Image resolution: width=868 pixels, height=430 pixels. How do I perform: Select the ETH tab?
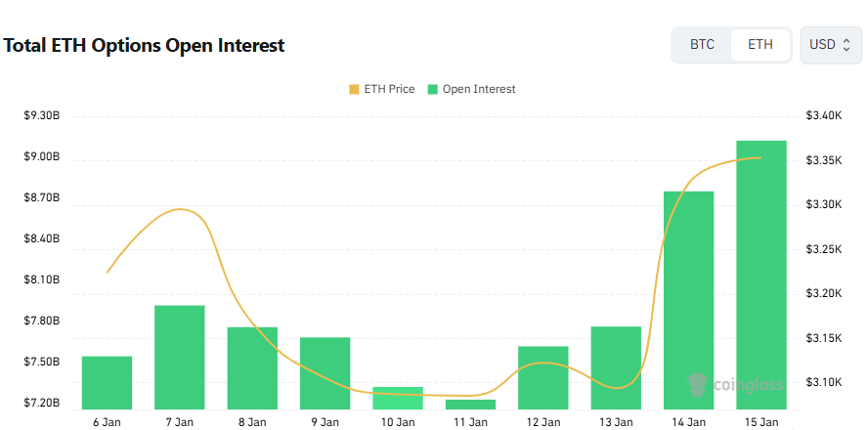click(759, 45)
